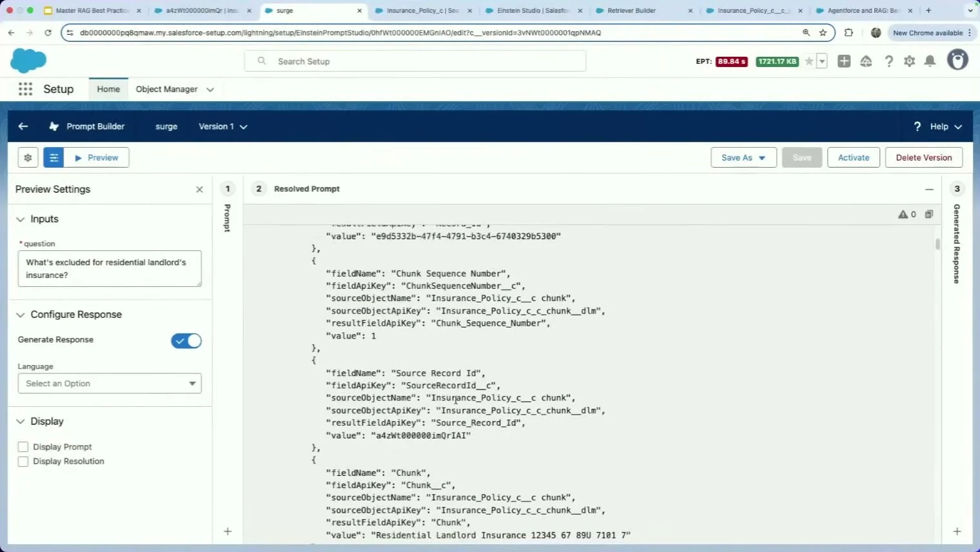This screenshot has width=980, height=552.
Task: Open the App Launcher grid icon
Action: (x=25, y=89)
